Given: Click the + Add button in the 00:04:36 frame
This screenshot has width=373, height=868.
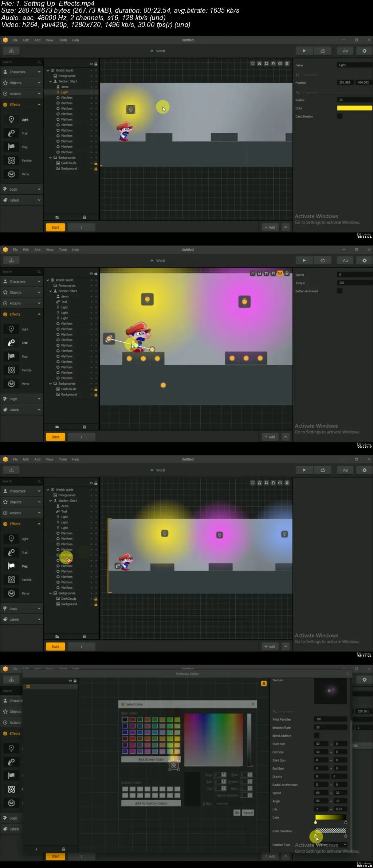Looking at the screenshot, I should coord(270,227).
